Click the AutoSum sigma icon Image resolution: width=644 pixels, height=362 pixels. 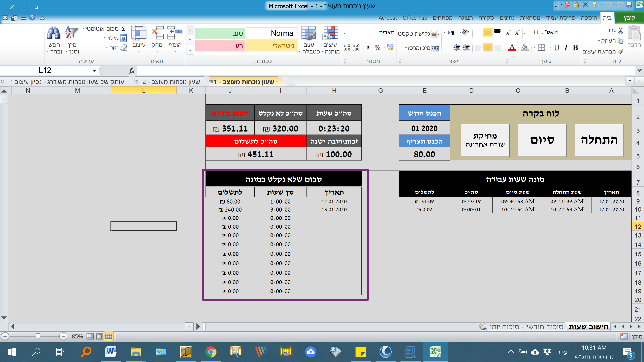tap(123, 29)
